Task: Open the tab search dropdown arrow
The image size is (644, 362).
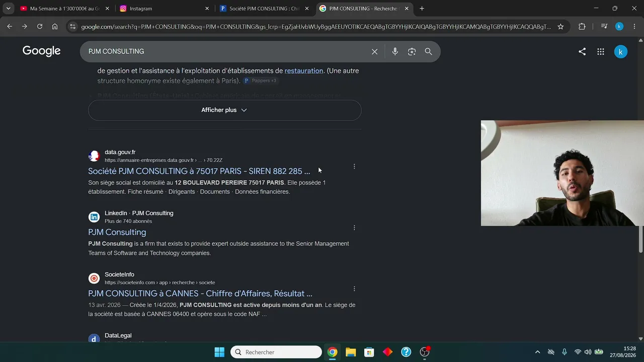Action: pyautogui.click(x=8, y=9)
